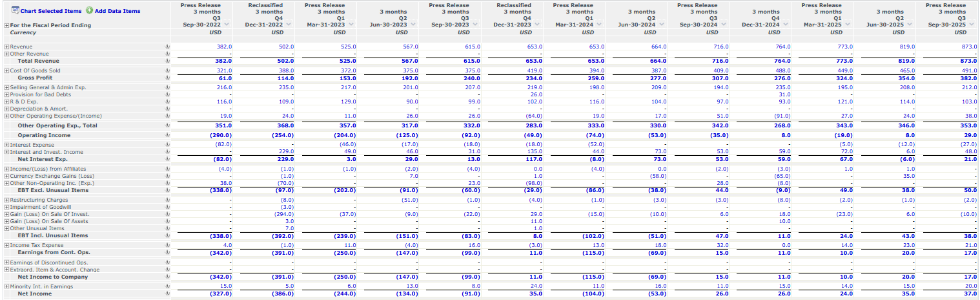This screenshot has width=980, height=300.
Task: Click the Chart Selected Items chart icon
Action: click(x=16, y=10)
